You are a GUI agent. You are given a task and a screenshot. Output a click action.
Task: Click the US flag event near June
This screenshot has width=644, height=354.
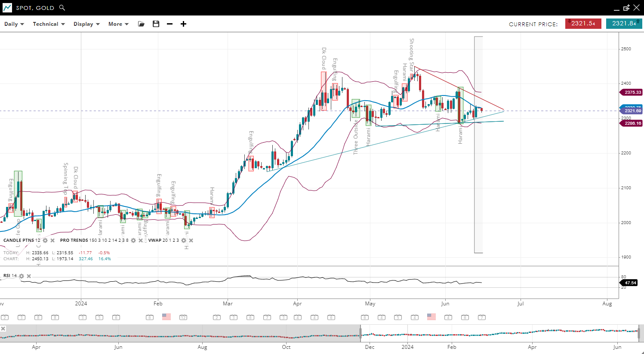click(x=431, y=317)
